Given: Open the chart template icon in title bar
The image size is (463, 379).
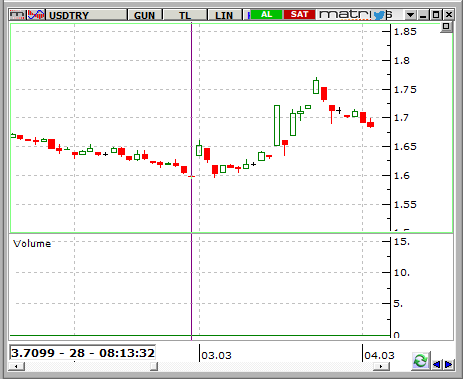Looking at the screenshot, I should click(x=17, y=15).
